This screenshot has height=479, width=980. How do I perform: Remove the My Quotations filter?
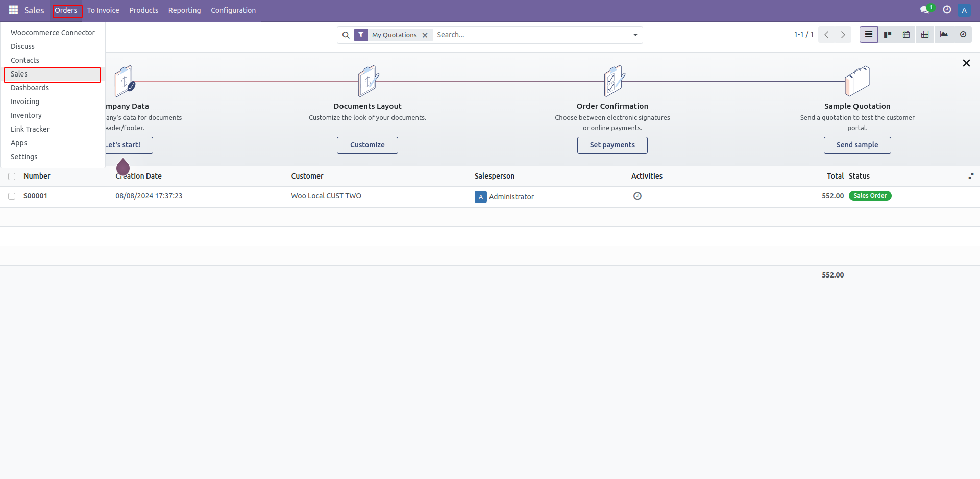point(425,35)
